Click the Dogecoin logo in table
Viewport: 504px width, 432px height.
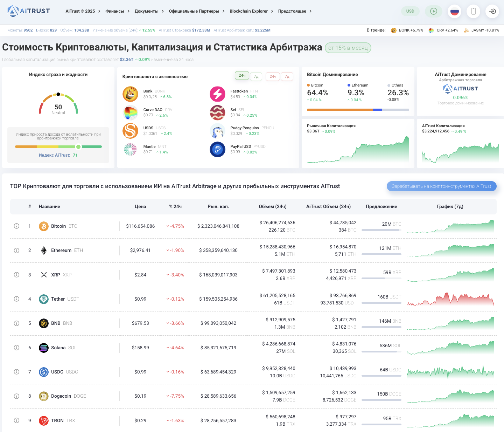[x=43, y=396]
